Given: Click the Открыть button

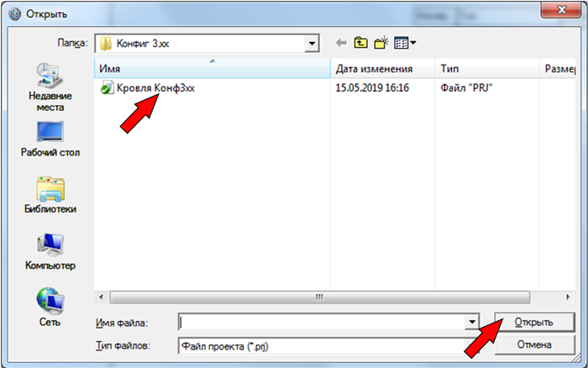Looking at the screenshot, I should 534,323.
